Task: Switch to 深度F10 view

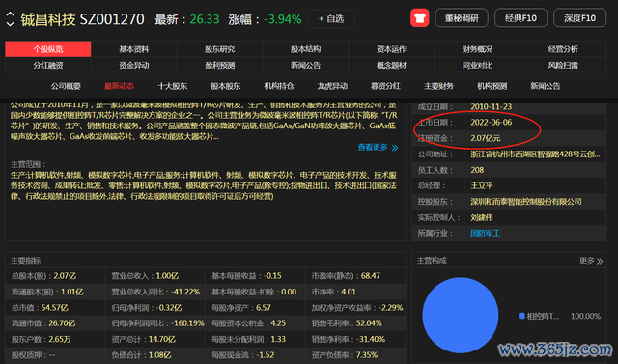Action: [x=579, y=18]
